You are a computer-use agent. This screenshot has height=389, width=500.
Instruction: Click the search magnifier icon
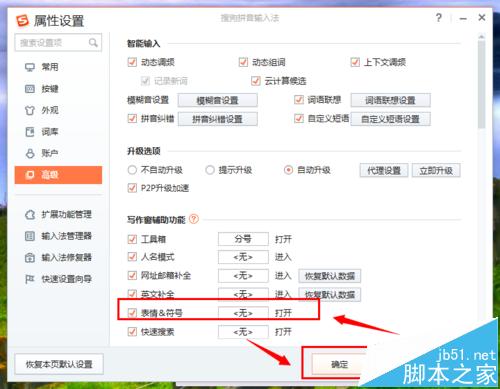coord(93,43)
